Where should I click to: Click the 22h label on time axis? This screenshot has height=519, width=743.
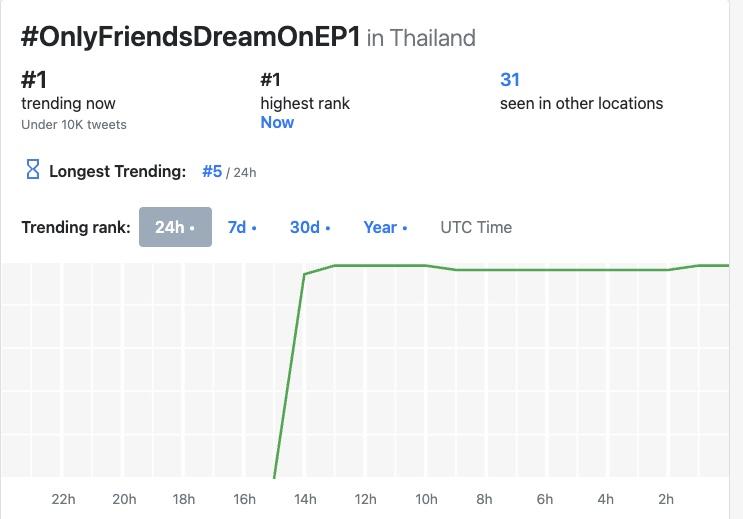point(63,499)
